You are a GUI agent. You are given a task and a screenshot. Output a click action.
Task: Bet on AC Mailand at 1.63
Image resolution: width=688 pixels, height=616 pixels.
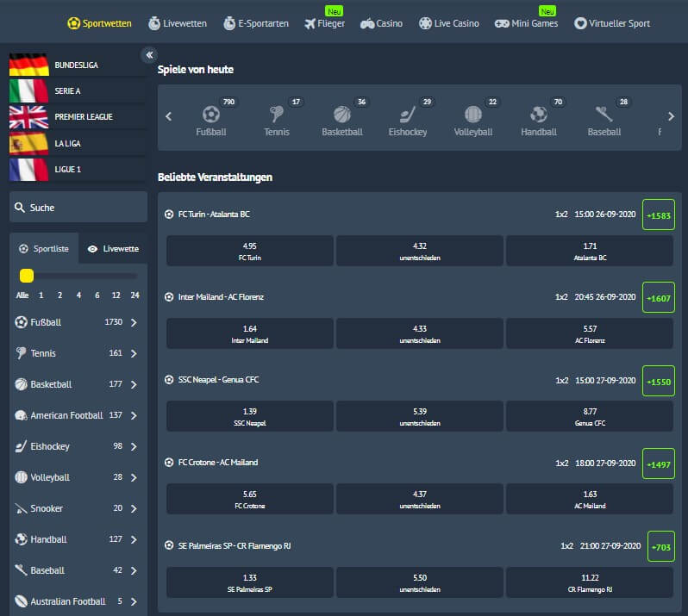[x=590, y=499]
